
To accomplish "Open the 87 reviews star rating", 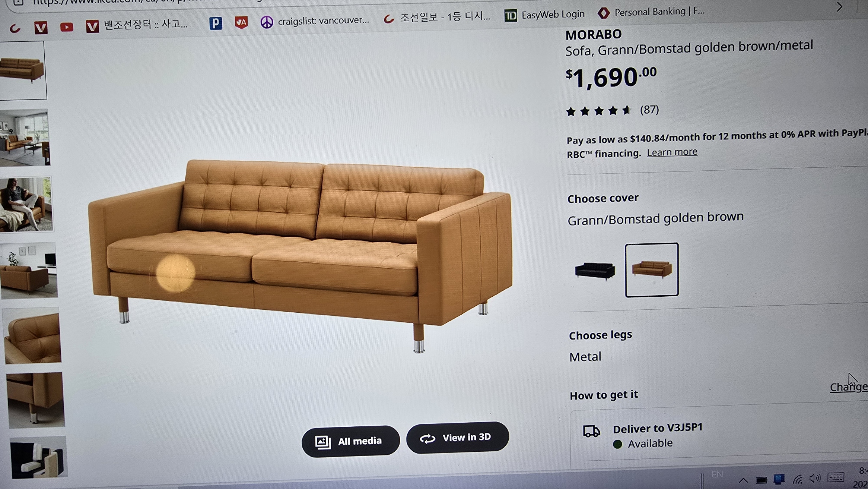I will pos(612,110).
